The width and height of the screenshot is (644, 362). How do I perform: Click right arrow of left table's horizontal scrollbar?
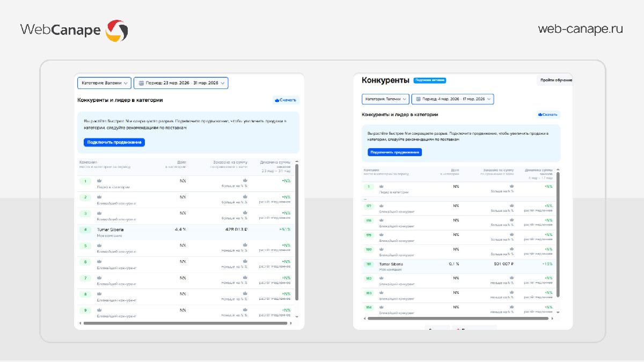(291, 323)
